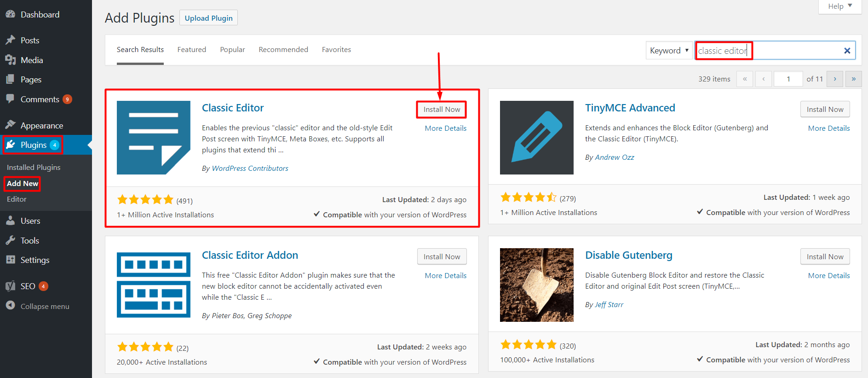The width and height of the screenshot is (868, 378).
Task: Install Disable Gutenberg plugin
Action: point(825,256)
